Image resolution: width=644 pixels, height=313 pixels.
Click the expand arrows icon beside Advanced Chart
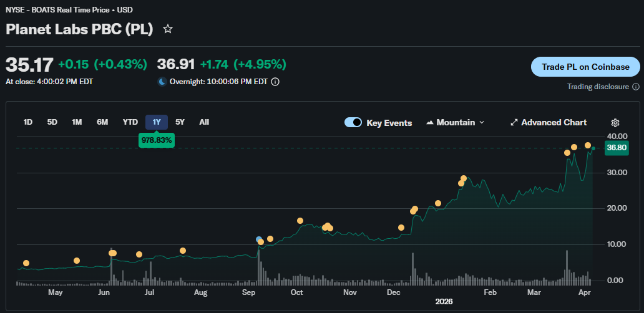point(514,122)
